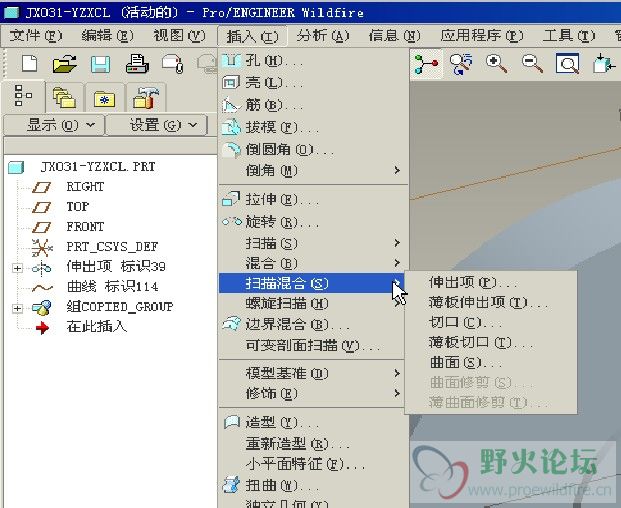This screenshot has width=621, height=508.
Task: Open the 信息(N) menu
Action: (394, 36)
